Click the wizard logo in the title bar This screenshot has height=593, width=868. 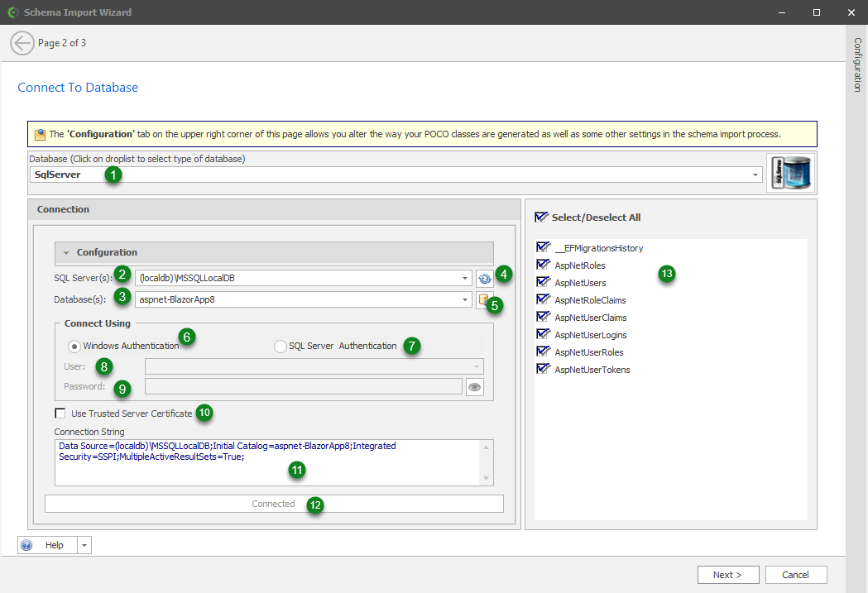(12, 12)
